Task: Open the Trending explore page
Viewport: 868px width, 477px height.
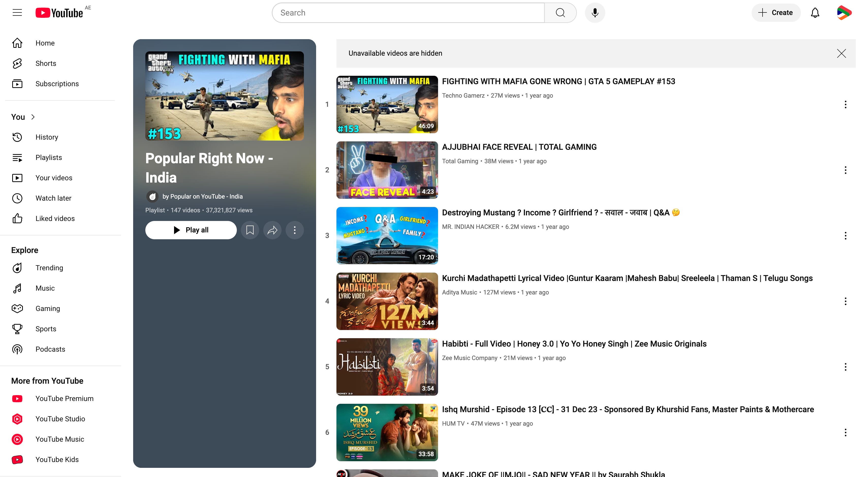Action: (x=49, y=268)
